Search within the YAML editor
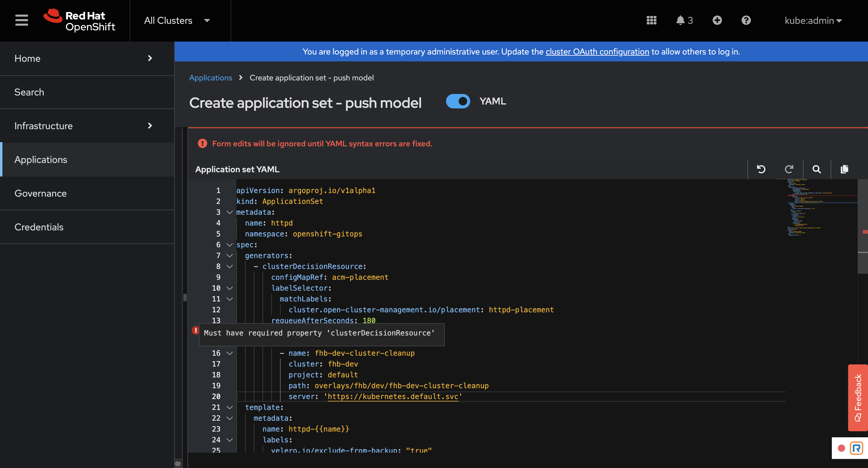This screenshot has width=868, height=468. click(817, 169)
